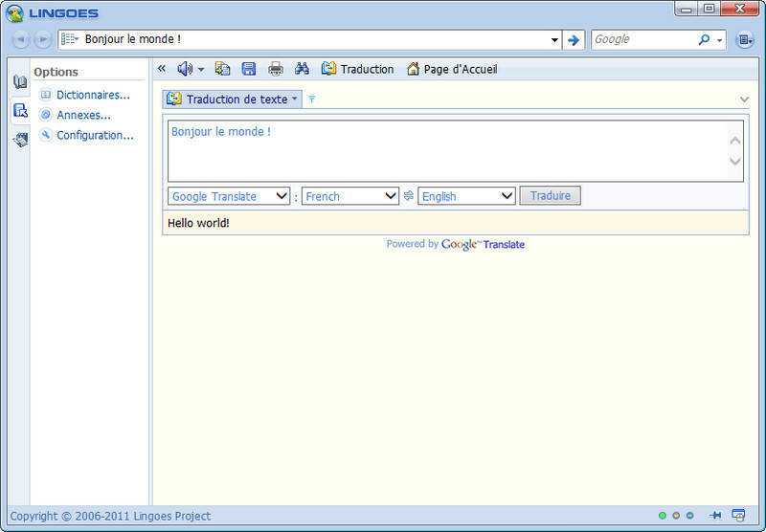Viewport: 766px width, 532px height.
Task: Collapse the side panel with double chevron
Action: [162, 69]
